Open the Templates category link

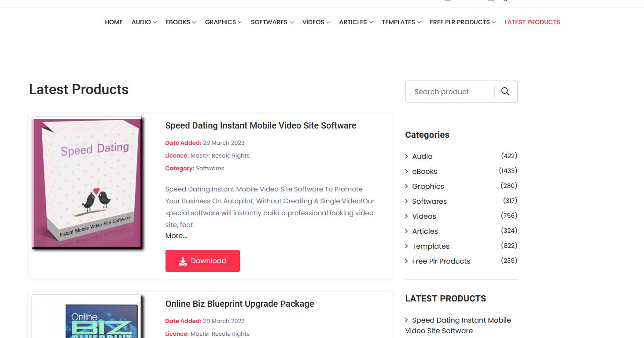(431, 246)
